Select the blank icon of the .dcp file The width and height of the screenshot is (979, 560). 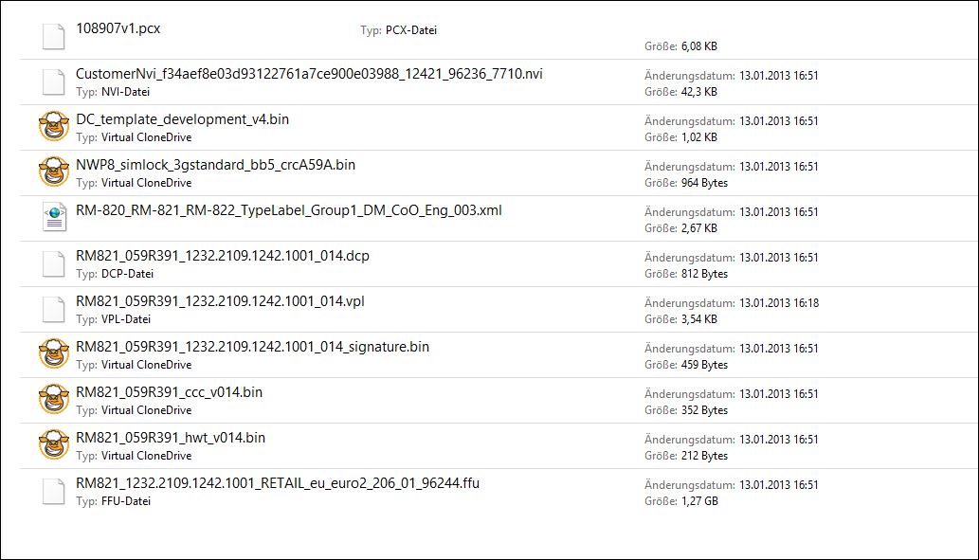pyautogui.click(x=54, y=264)
